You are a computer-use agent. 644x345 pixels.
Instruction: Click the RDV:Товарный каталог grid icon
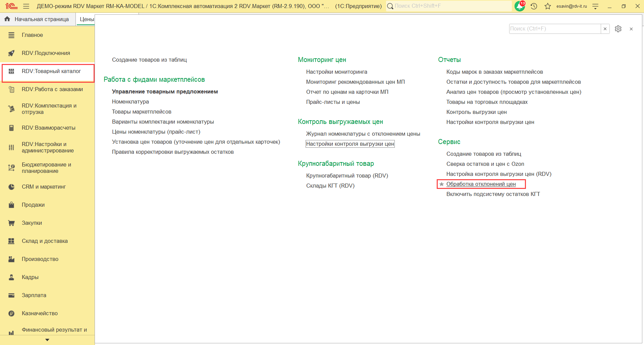[x=11, y=71]
